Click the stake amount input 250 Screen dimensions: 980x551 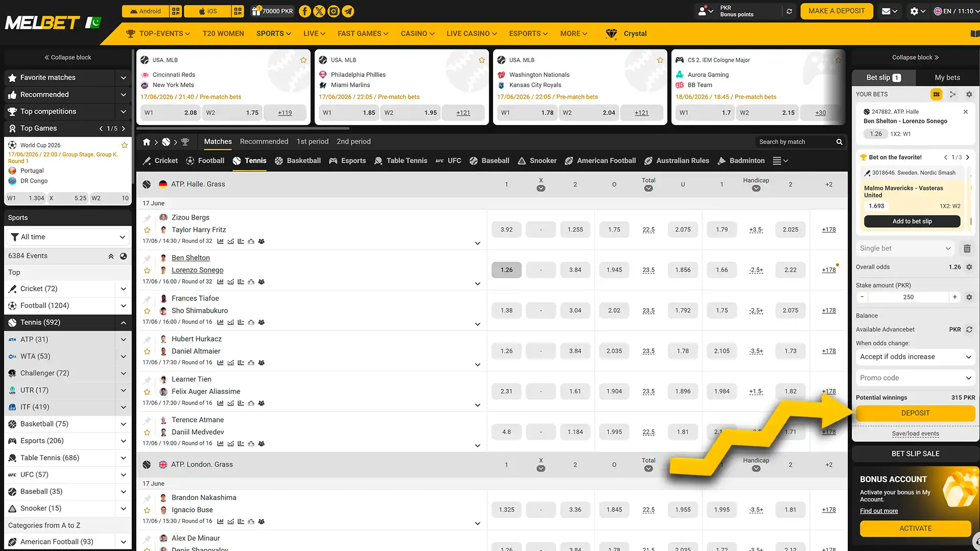(x=909, y=297)
